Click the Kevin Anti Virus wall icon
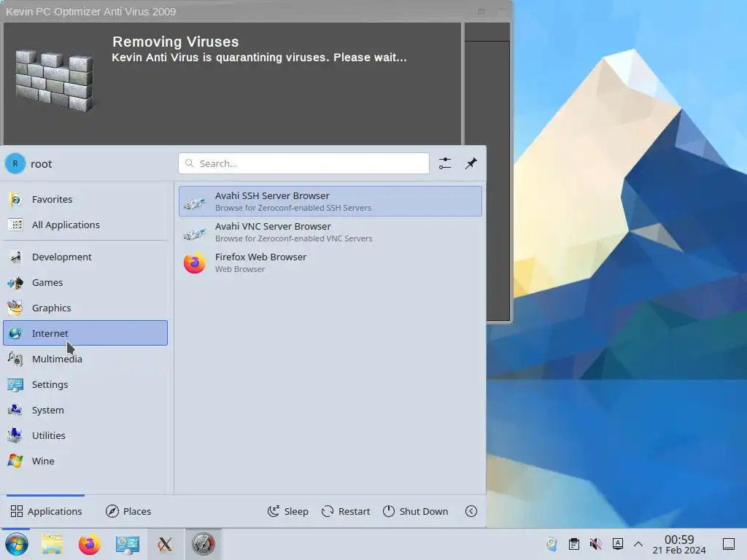Viewport: 747px width, 560px height. coord(54,81)
